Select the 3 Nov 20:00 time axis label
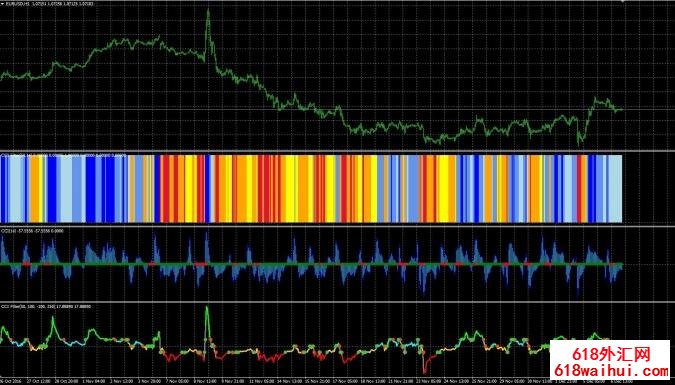The image size is (675, 385). [x=149, y=382]
